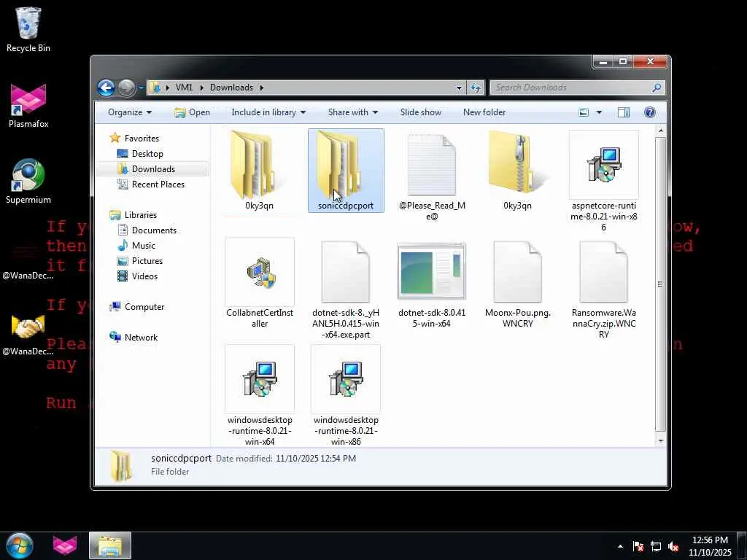Click the taskbar clock 12:56 PM
The height and width of the screenshot is (560, 747).
(710, 540)
